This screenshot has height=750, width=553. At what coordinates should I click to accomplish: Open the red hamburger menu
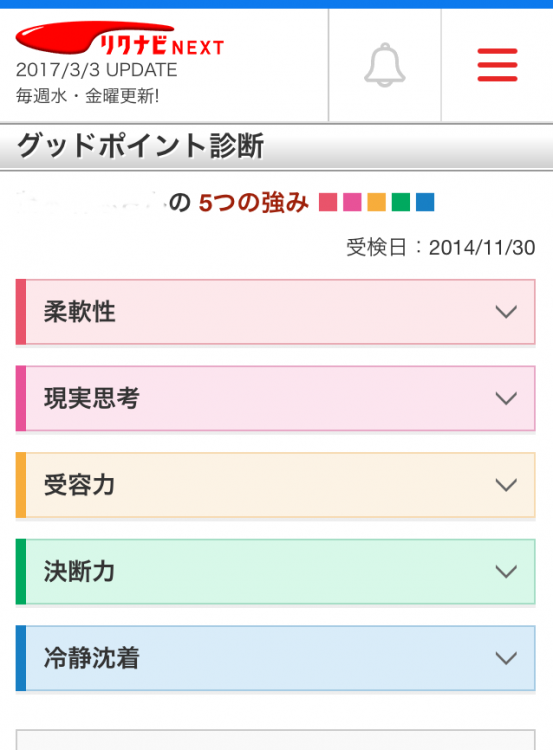point(497,65)
